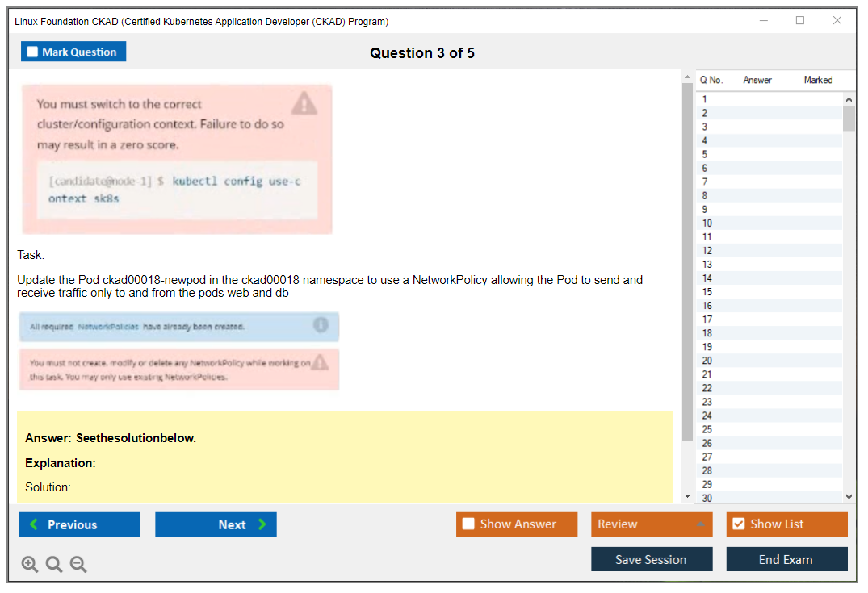Click the reset zoom magnifier icon
The image size is (868, 593).
[x=54, y=565]
